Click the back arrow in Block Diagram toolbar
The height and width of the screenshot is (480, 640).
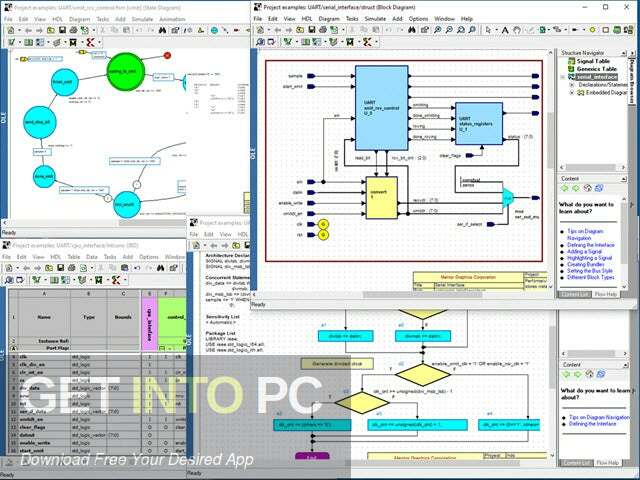pyautogui.click(x=278, y=30)
